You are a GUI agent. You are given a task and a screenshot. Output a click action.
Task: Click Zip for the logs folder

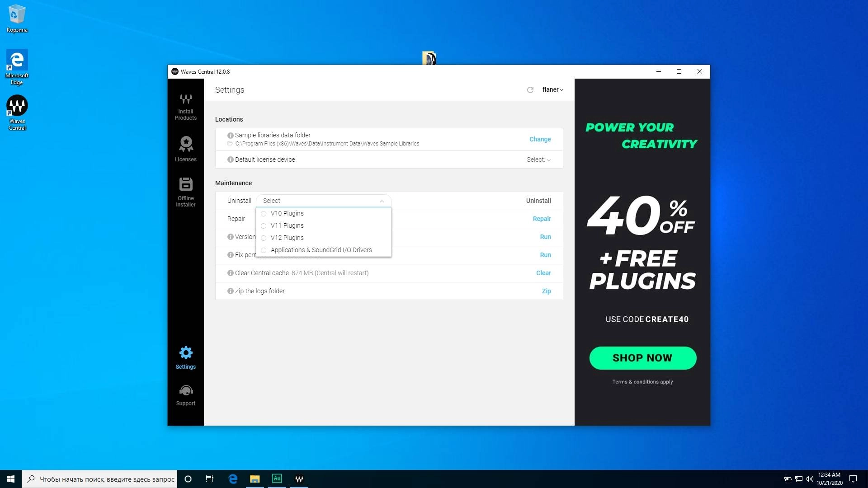click(546, 291)
